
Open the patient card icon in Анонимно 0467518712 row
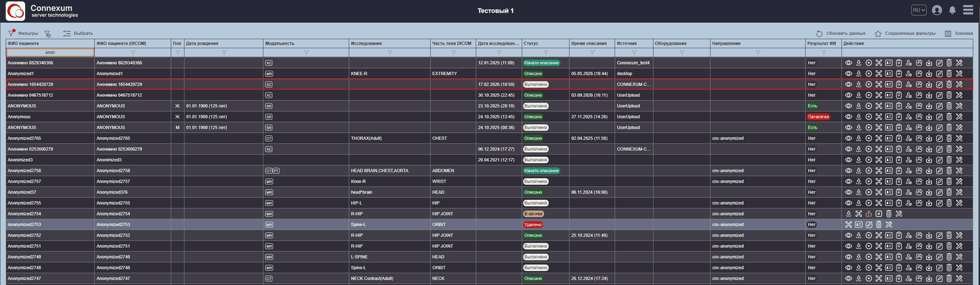(x=889, y=95)
